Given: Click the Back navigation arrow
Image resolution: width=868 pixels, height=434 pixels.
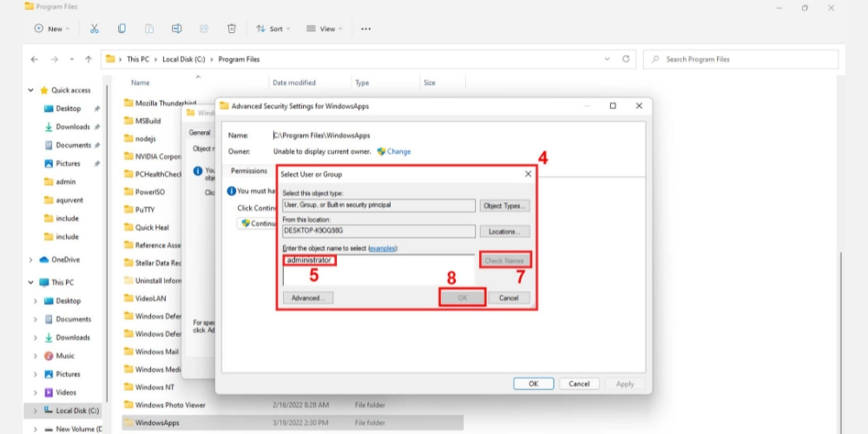Looking at the screenshot, I should tap(34, 59).
